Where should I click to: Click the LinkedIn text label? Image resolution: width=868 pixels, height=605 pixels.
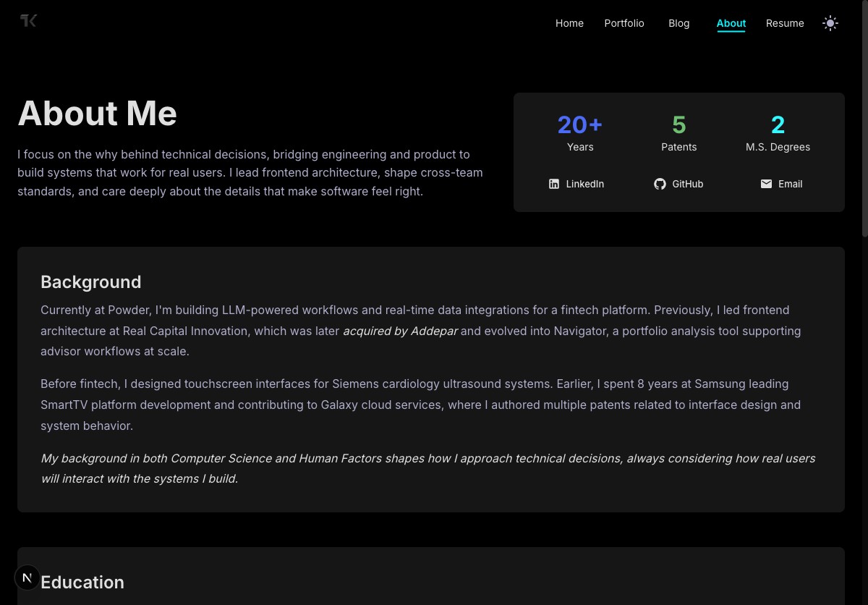[x=584, y=184]
